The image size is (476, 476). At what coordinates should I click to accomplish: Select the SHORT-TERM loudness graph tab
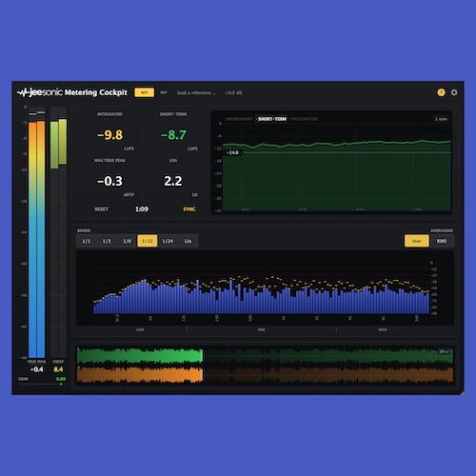click(x=272, y=119)
